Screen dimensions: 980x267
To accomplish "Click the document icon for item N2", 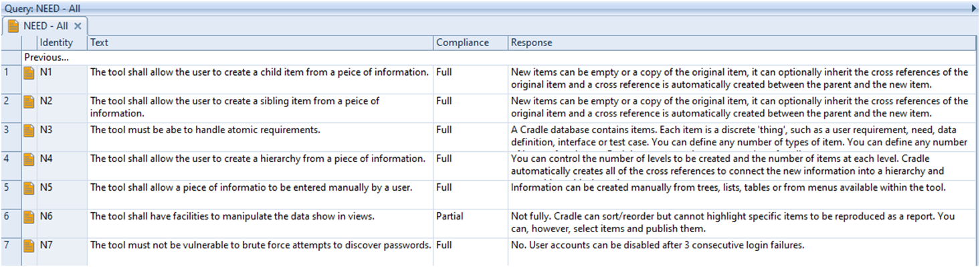I will click(29, 102).
